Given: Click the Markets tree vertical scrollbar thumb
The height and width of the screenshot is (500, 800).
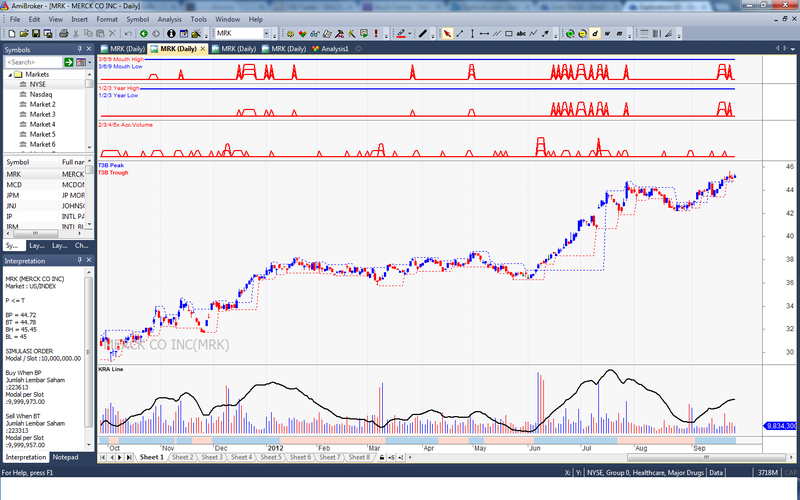Looking at the screenshot, I should click(x=89, y=84).
